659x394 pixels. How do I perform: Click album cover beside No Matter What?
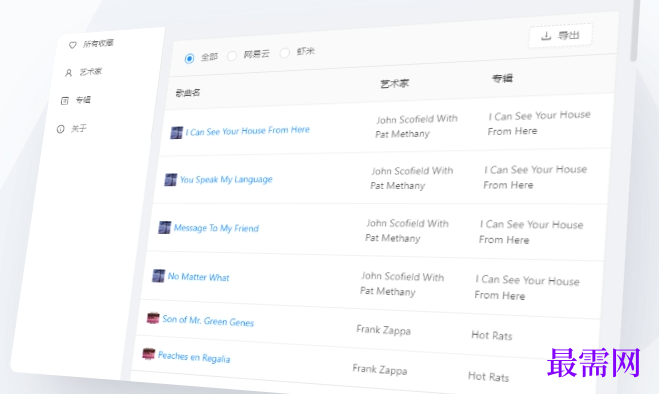pyautogui.click(x=158, y=276)
